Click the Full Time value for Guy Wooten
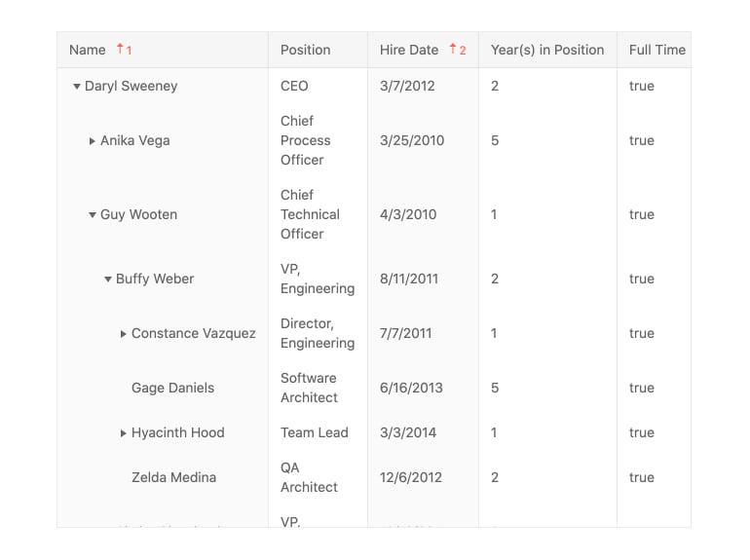This screenshot has width=750, height=560. (x=642, y=214)
